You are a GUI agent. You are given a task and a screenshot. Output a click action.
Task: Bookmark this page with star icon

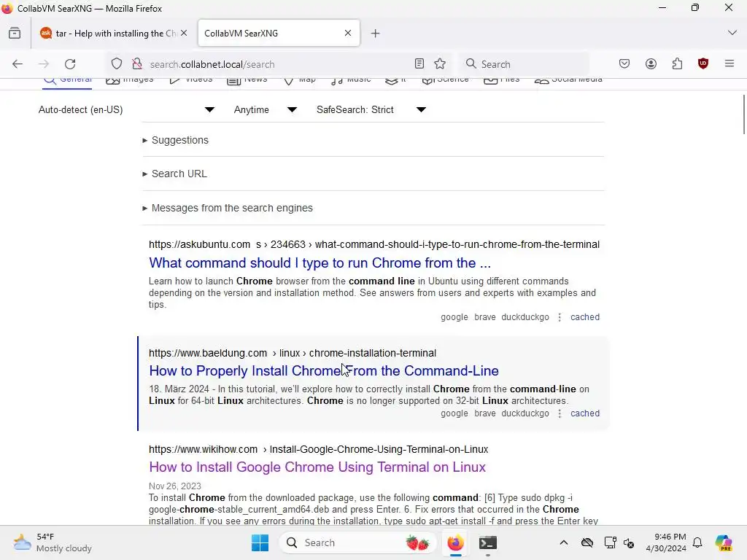click(440, 64)
